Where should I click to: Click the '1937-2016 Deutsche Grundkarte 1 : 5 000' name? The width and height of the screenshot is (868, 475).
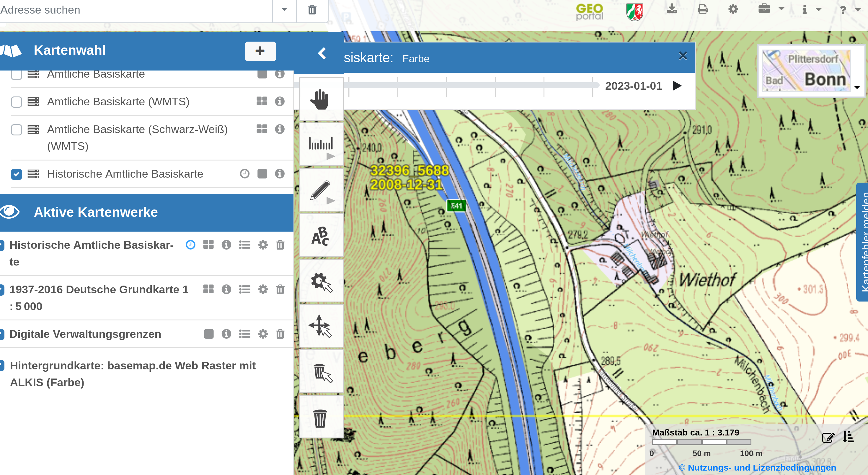pyautogui.click(x=99, y=298)
